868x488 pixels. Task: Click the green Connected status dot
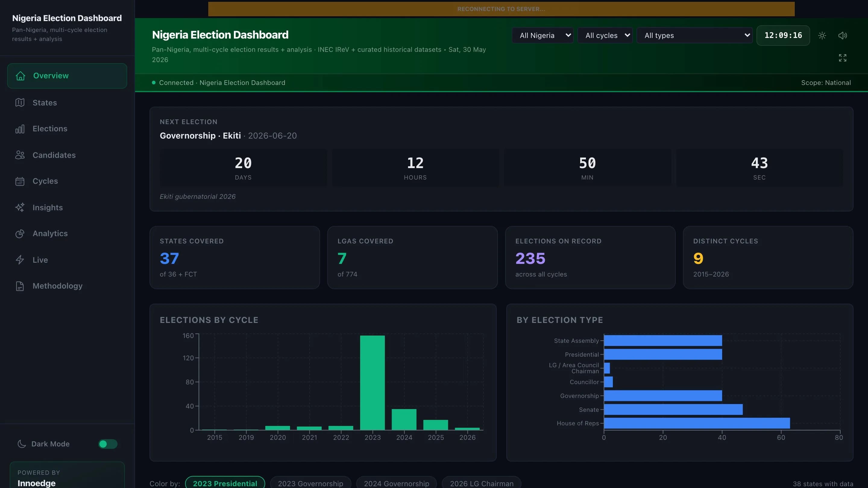coord(154,83)
